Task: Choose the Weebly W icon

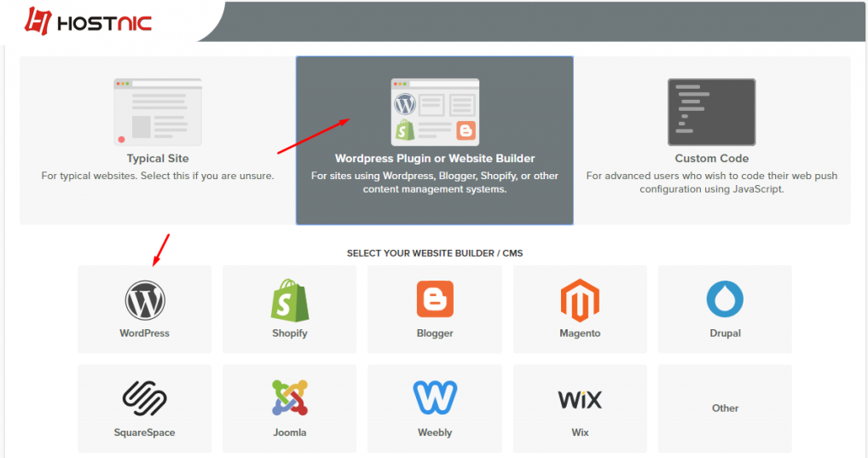Action: 435,397
